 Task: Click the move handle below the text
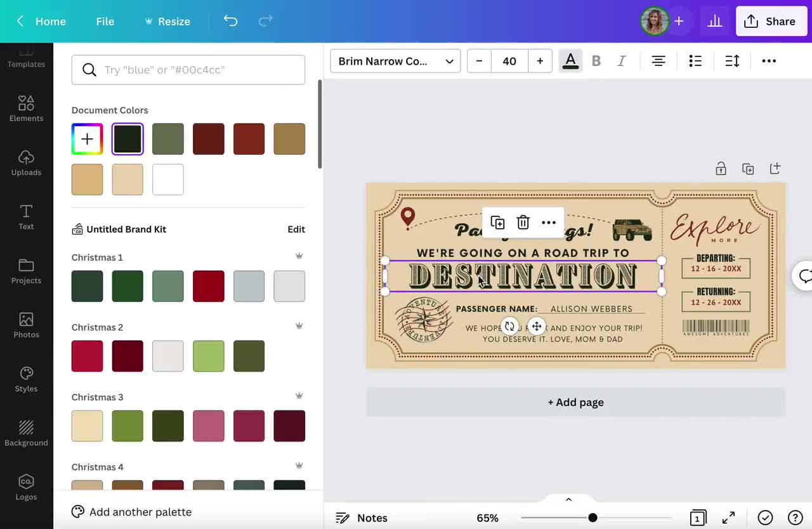click(537, 327)
